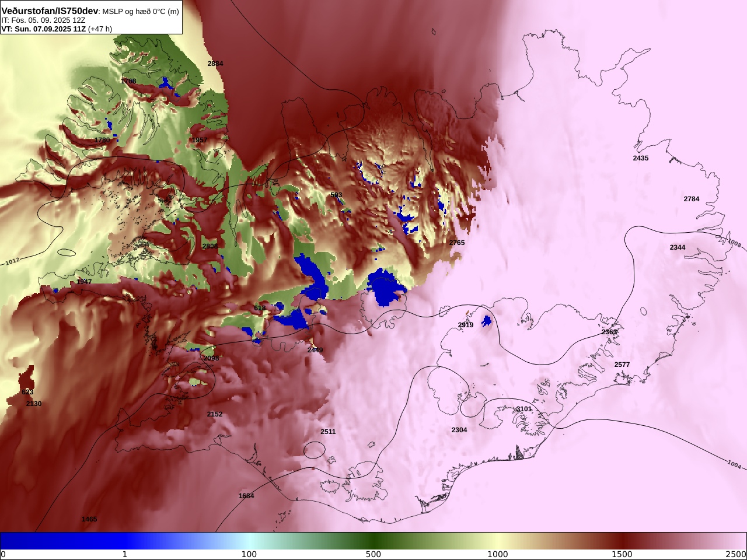Click the color scale tick label 100
Screen dimensions: 747x560
point(249,554)
